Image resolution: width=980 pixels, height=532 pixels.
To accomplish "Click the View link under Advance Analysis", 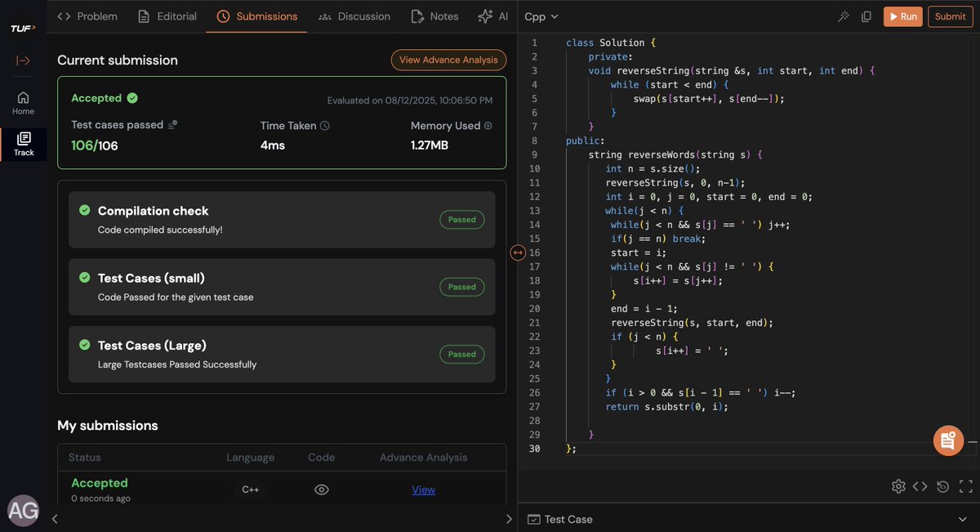I will (x=423, y=489).
